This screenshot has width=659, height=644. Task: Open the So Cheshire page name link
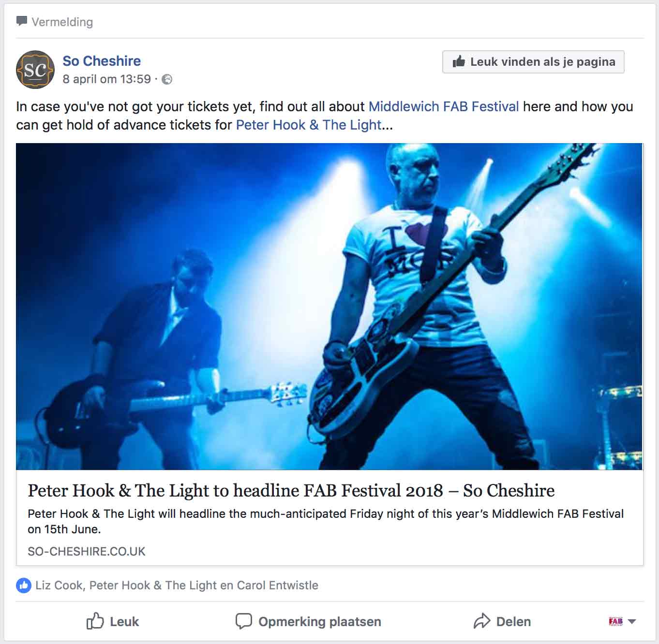(102, 61)
